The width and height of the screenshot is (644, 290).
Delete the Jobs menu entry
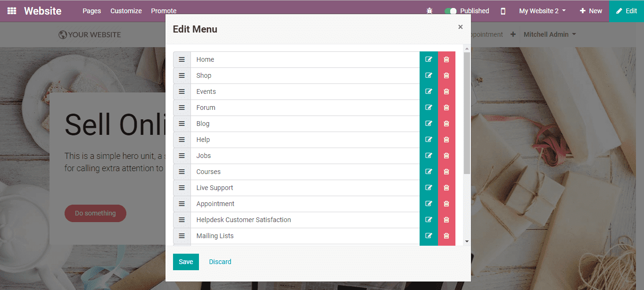(x=446, y=156)
